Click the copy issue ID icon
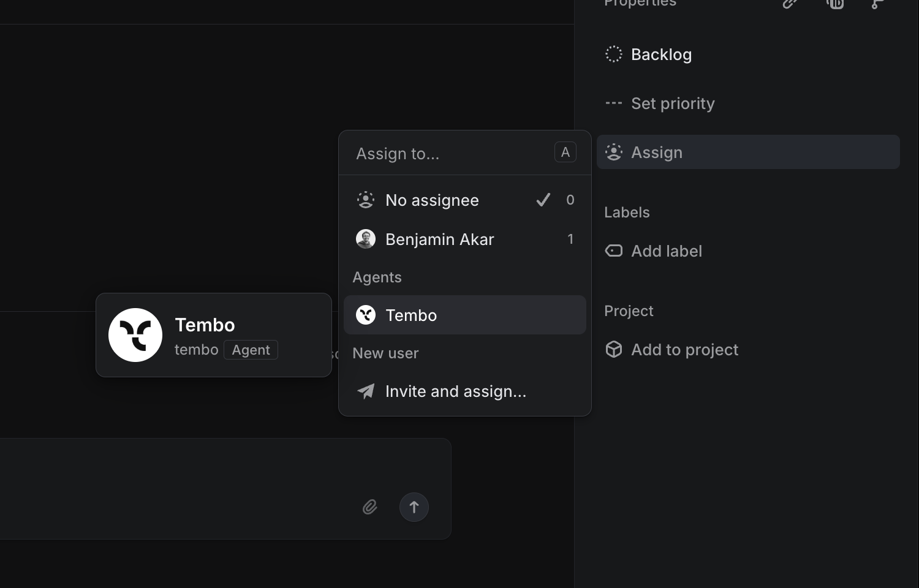Viewport: 919px width, 588px height. pyautogui.click(x=835, y=5)
